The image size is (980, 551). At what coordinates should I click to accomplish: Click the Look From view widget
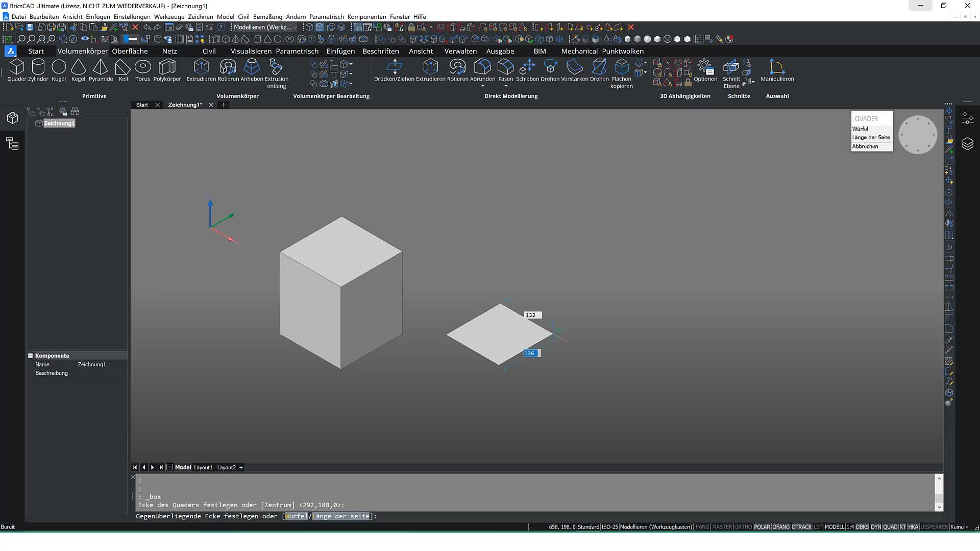[917, 135]
